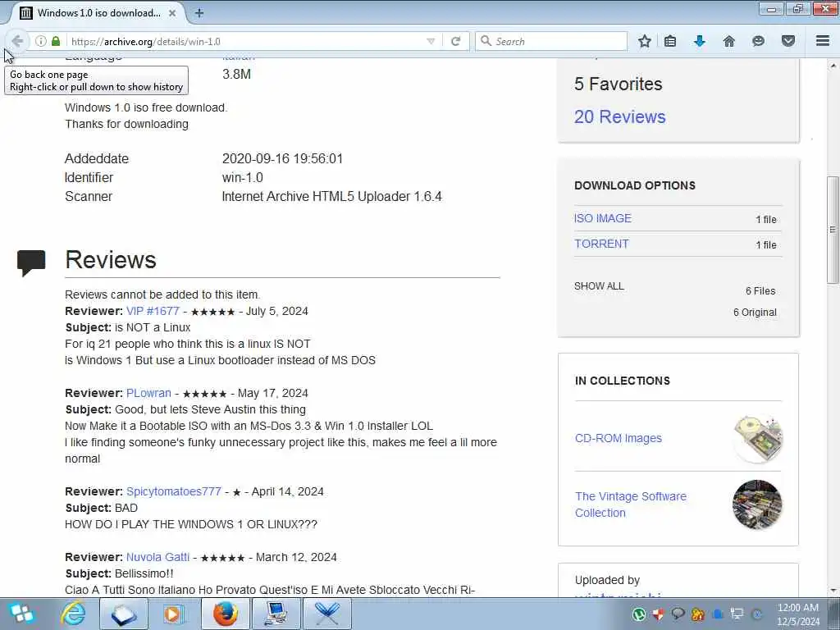Go back one page with Back arrow
The image size is (840, 630).
pyautogui.click(x=16, y=41)
